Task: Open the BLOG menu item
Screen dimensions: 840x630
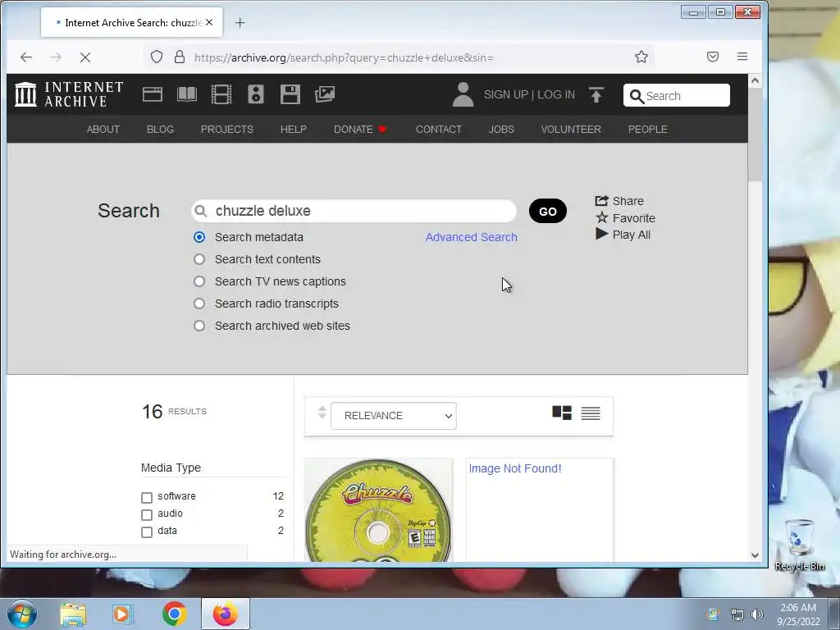Action: pos(160,129)
